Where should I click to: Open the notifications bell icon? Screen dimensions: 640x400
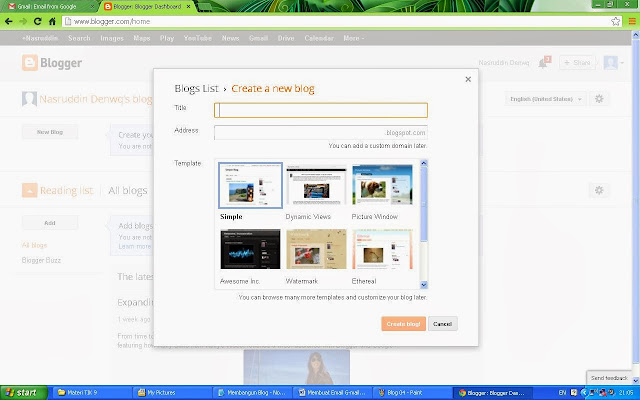542,63
